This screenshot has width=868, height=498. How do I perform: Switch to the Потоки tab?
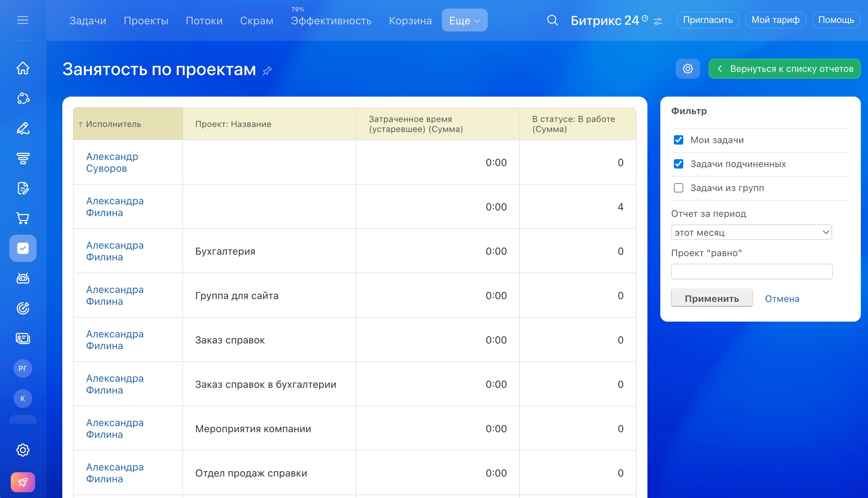(204, 21)
